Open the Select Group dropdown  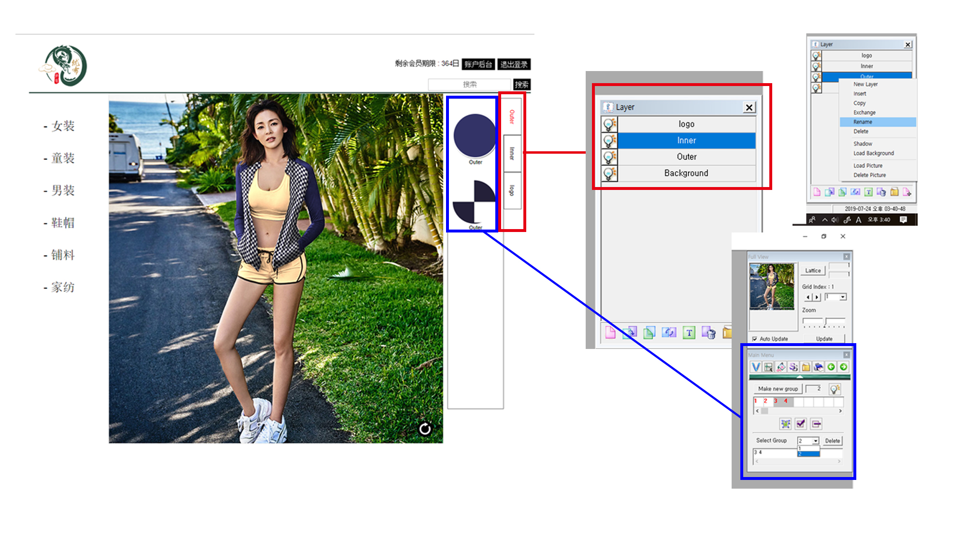(816, 441)
